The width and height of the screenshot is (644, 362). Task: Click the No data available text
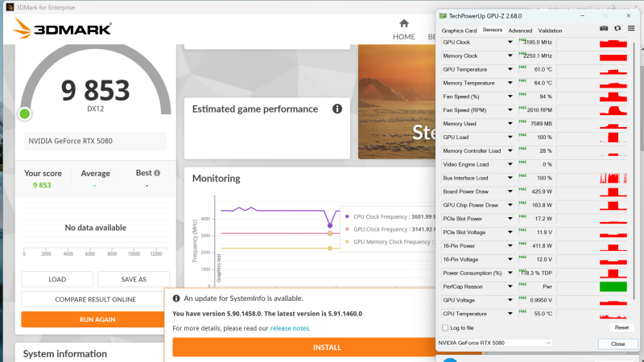[x=95, y=228]
